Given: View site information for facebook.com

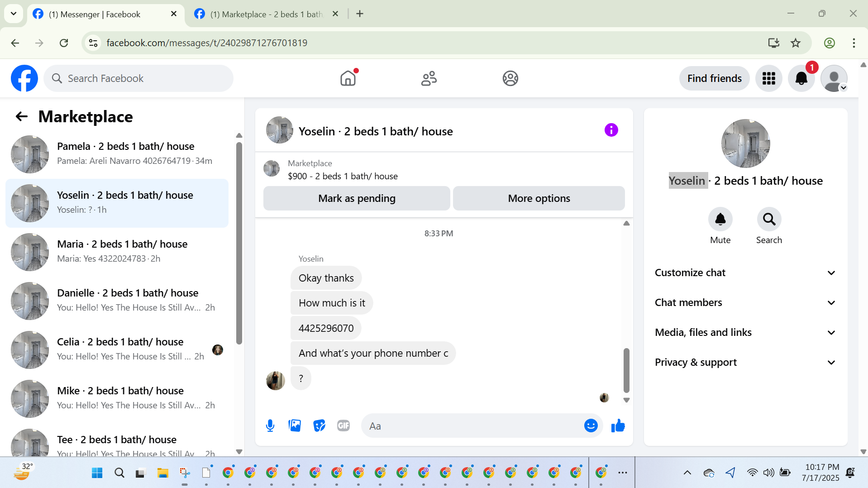Looking at the screenshot, I should point(93,43).
